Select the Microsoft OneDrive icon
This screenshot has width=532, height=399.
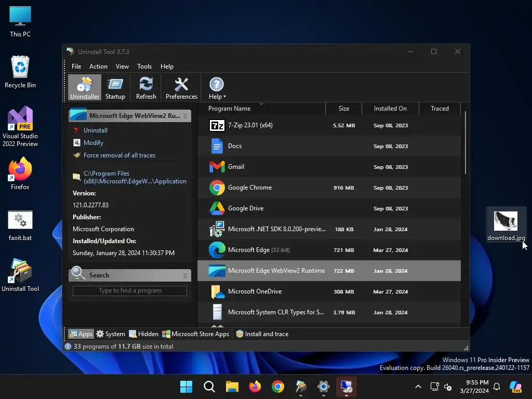[x=217, y=291]
